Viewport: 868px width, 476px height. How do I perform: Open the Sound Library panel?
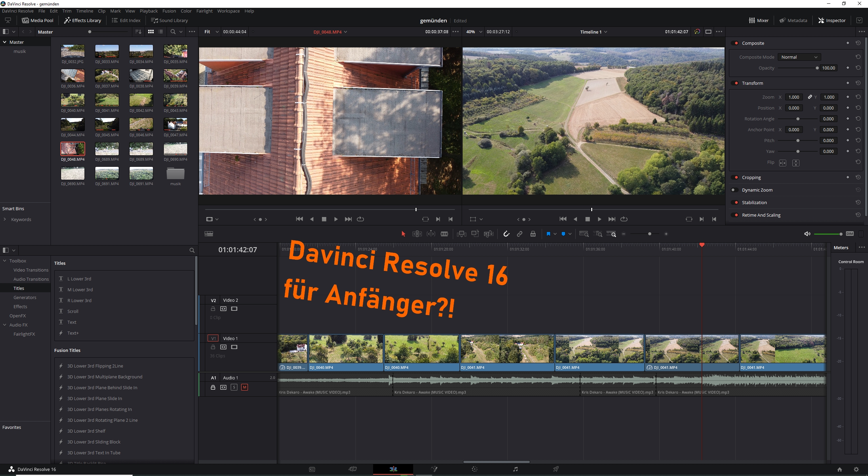[169, 20]
